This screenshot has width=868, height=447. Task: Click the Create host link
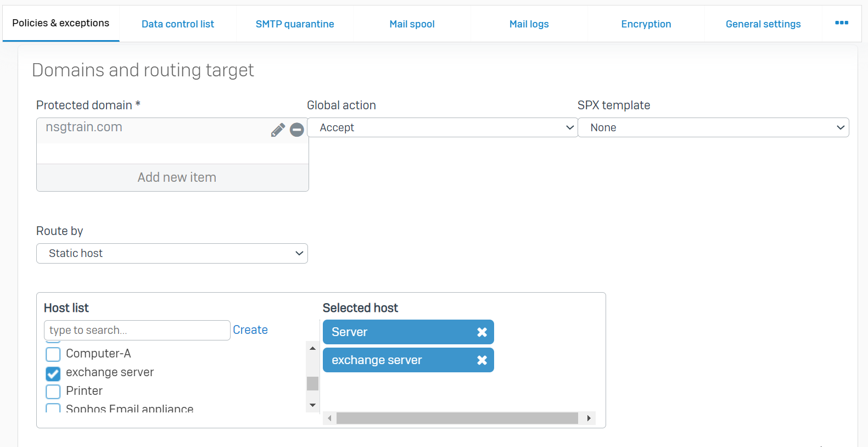[x=250, y=330]
